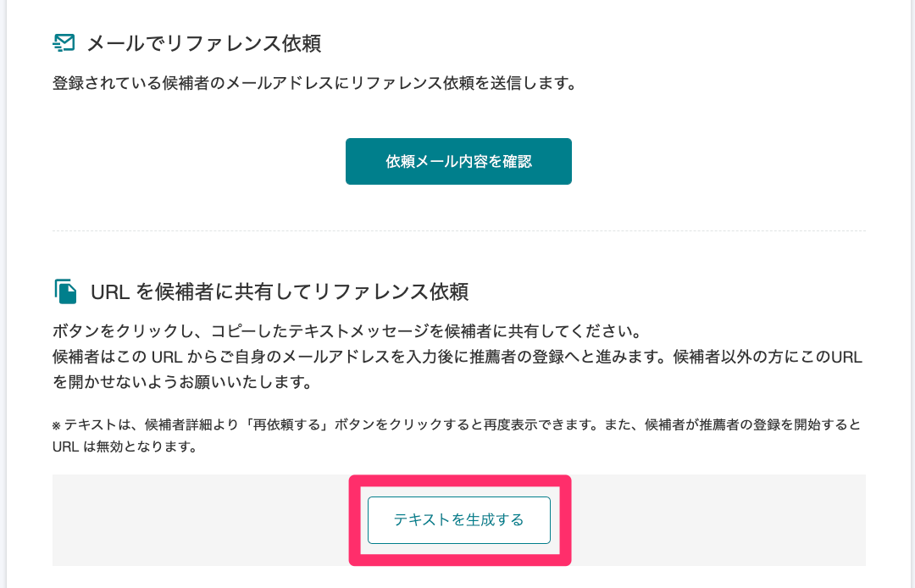Click the ボタンをクリックし、コピーした instruction sentence
The image size is (915, 588).
[x=348, y=331]
